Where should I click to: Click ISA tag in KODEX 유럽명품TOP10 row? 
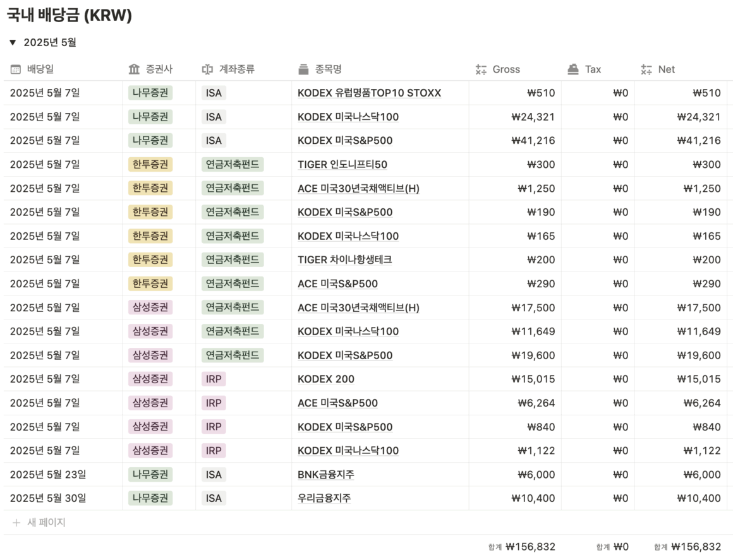pos(214,93)
